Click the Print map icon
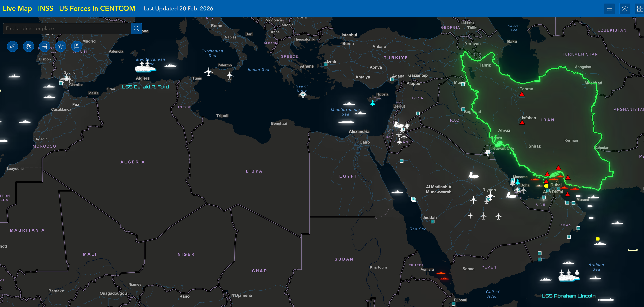644x307 pixels. coord(44,46)
